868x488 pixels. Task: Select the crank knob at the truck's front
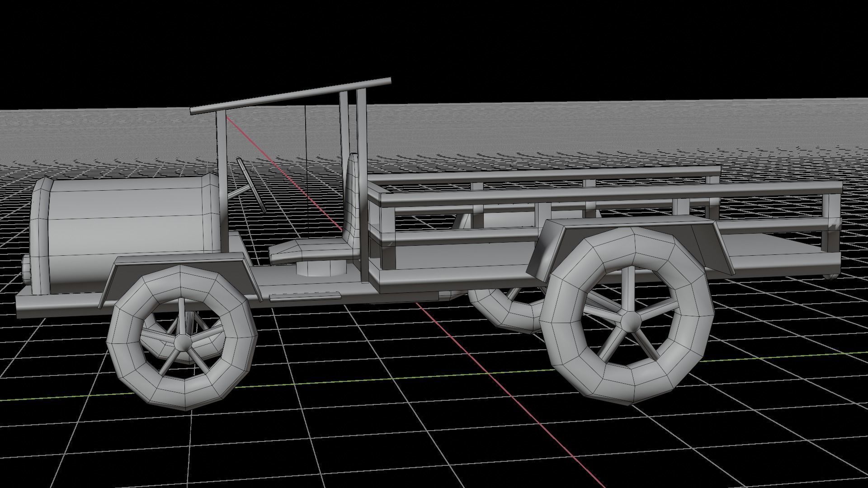pos(26,270)
